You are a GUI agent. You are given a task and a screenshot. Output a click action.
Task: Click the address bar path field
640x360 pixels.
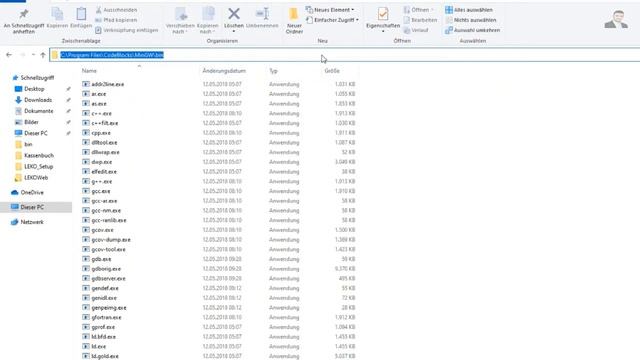[345, 55]
